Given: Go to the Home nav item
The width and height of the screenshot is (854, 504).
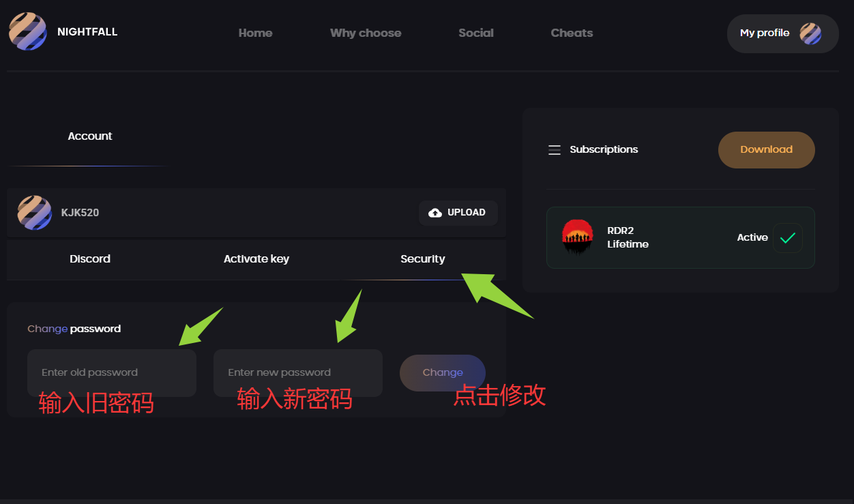Looking at the screenshot, I should pos(255,33).
